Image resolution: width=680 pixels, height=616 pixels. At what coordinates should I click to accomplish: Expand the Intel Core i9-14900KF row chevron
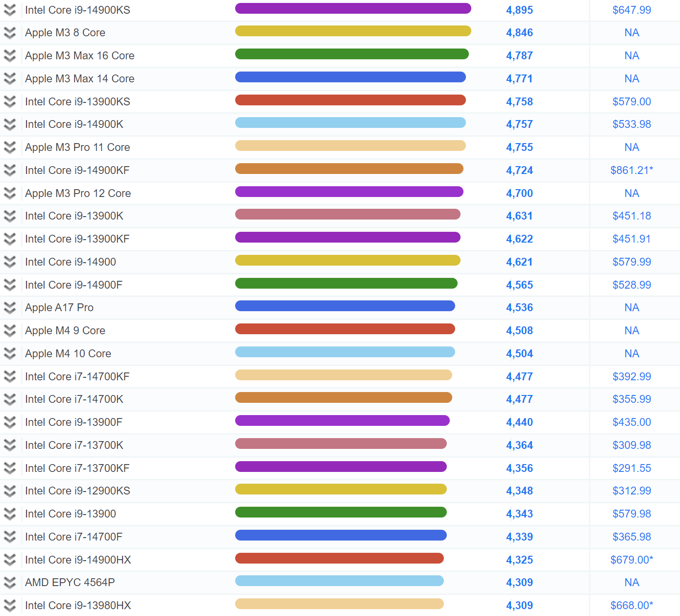[10, 170]
